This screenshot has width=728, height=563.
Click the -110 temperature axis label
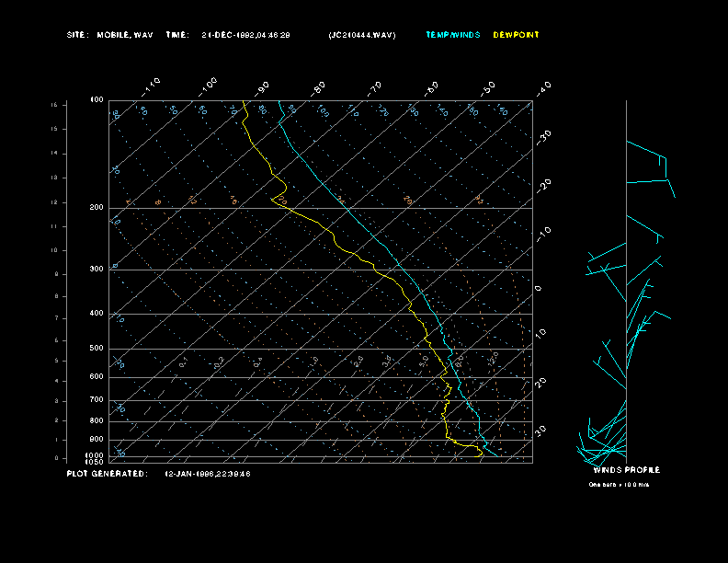(151, 87)
